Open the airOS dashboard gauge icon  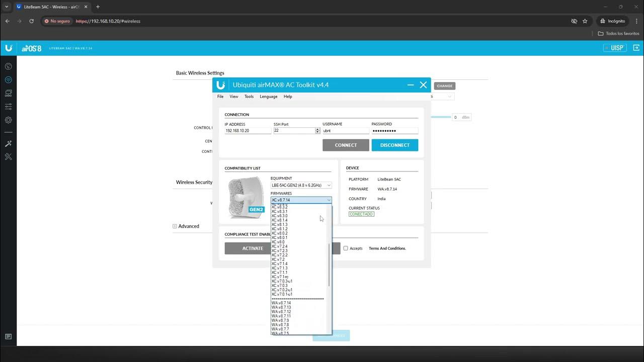pyautogui.click(x=8, y=66)
